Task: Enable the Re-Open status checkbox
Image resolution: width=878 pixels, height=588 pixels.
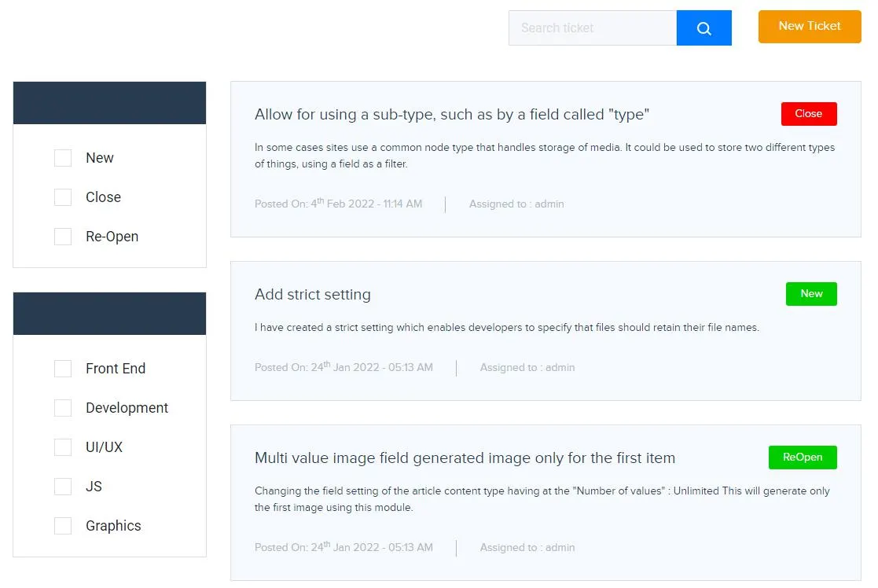Action: (x=63, y=237)
